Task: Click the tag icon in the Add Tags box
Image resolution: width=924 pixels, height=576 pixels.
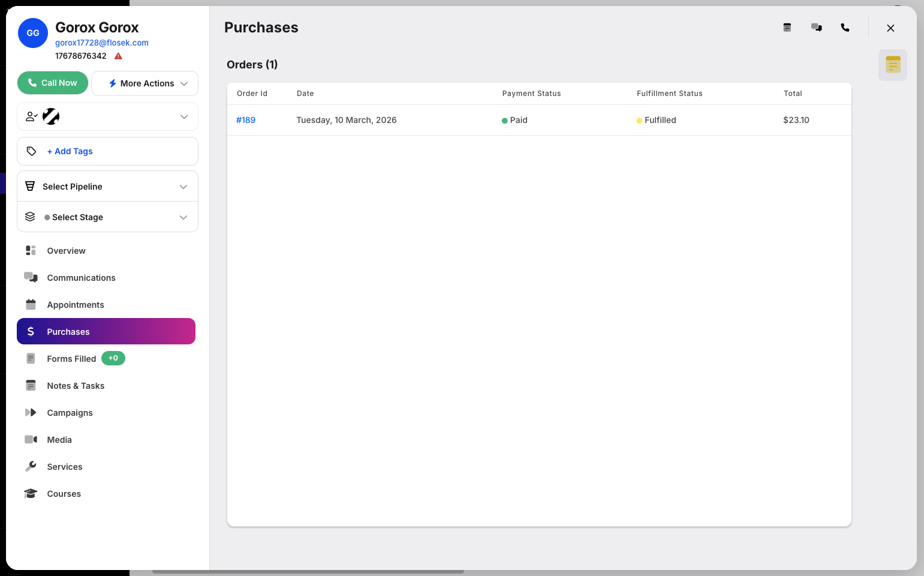Action: click(31, 151)
